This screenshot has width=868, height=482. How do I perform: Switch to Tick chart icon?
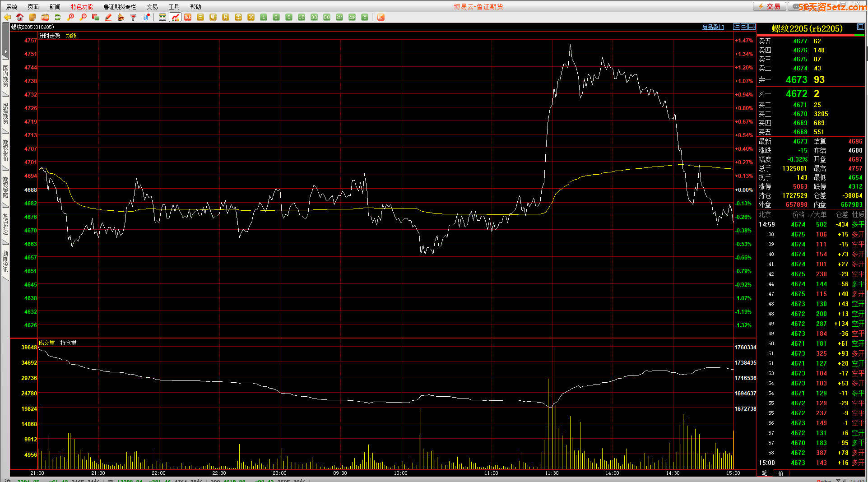click(188, 17)
